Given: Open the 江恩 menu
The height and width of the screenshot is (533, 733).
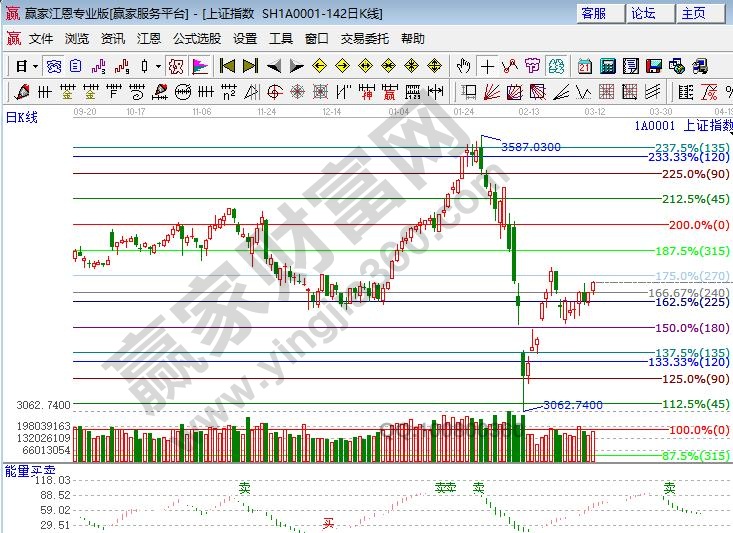Looking at the screenshot, I should tap(149, 39).
